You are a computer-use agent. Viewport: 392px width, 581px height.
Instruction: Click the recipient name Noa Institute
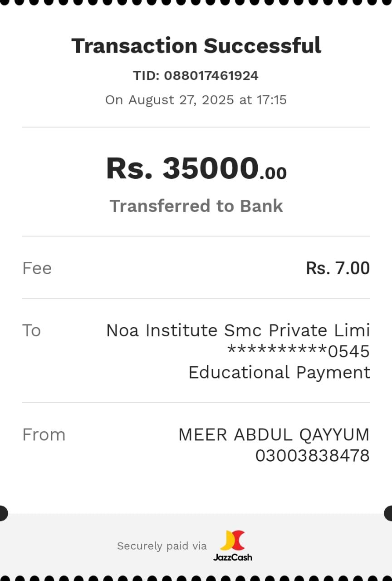(x=238, y=330)
